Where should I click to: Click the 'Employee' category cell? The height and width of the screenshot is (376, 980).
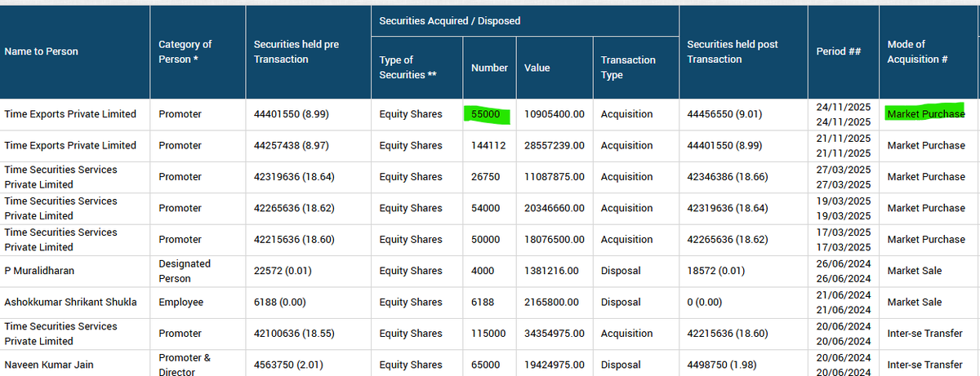tap(180, 302)
